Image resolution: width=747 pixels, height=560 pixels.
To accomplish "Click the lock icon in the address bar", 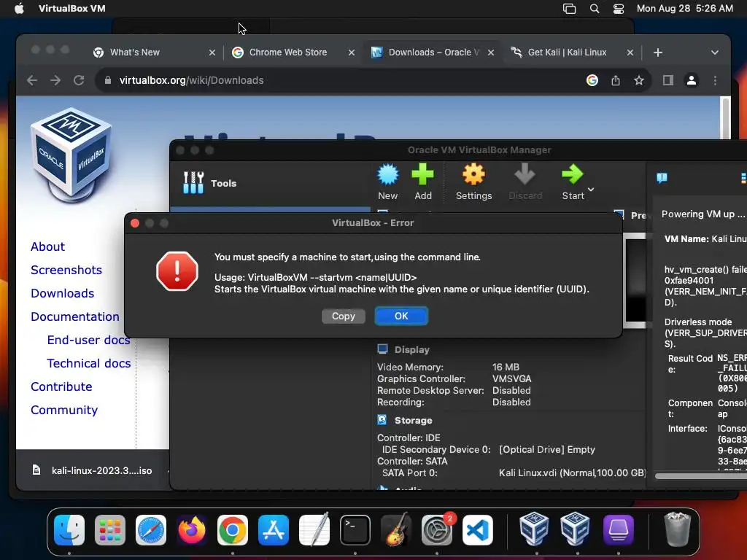I will pyautogui.click(x=108, y=80).
